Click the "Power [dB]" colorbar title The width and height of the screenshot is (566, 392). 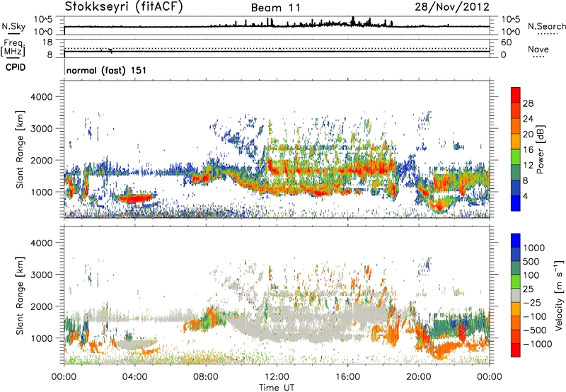click(540, 149)
